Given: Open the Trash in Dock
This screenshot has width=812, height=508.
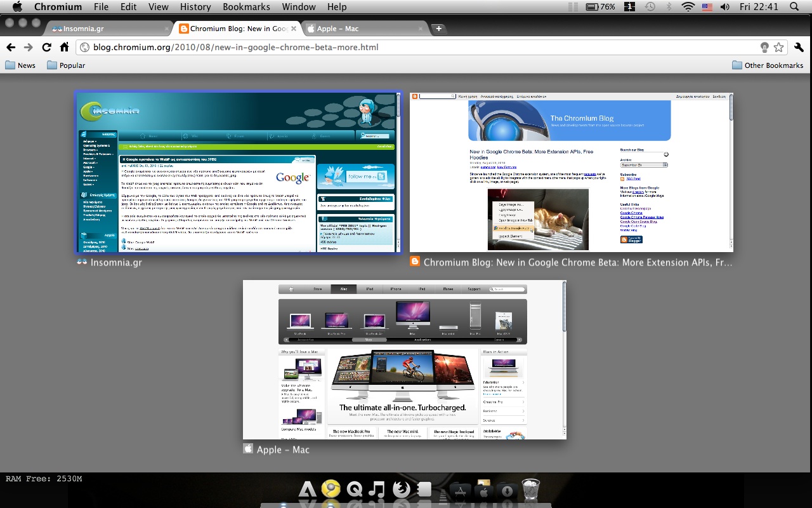Looking at the screenshot, I should [530, 489].
